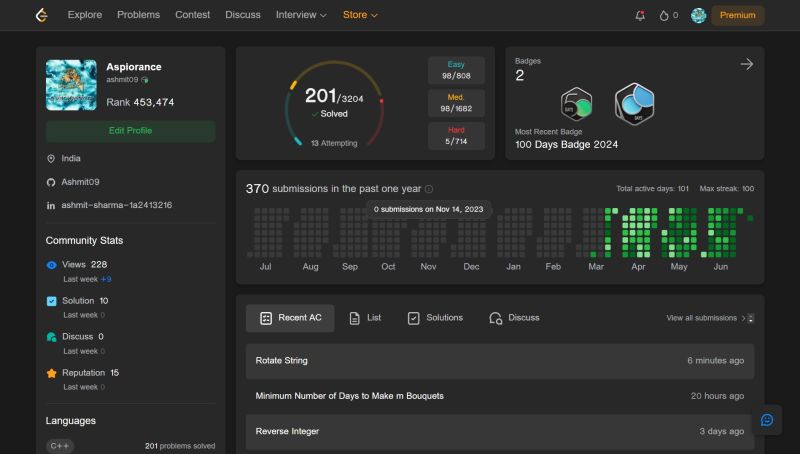The height and width of the screenshot is (454, 800).
Task: Open the support chat bubble icon
Action: tap(767, 420)
